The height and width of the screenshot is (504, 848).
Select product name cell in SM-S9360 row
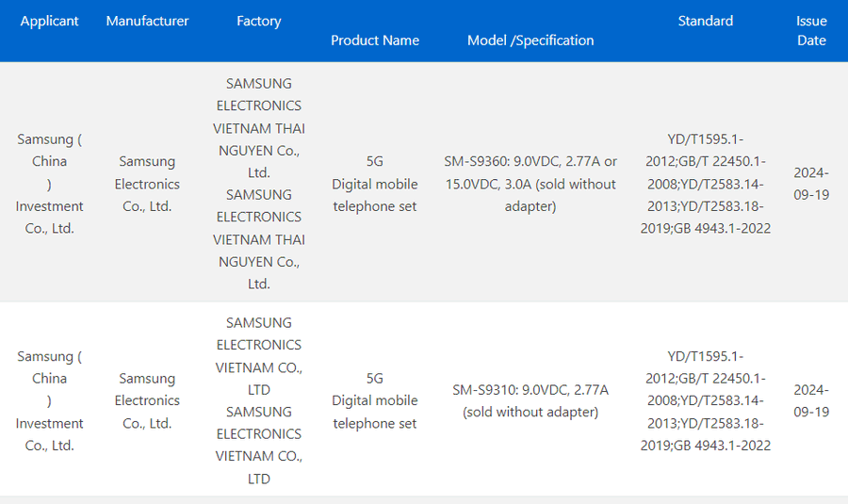(375, 184)
